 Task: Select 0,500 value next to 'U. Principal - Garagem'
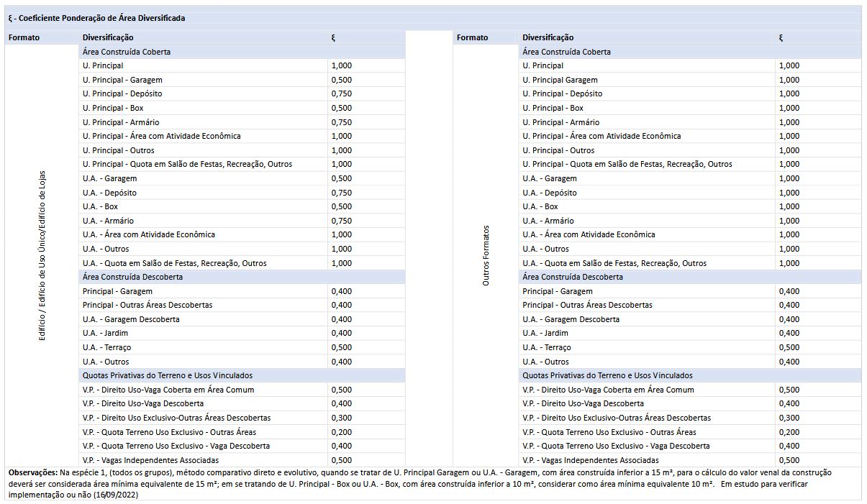pos(342,80)
